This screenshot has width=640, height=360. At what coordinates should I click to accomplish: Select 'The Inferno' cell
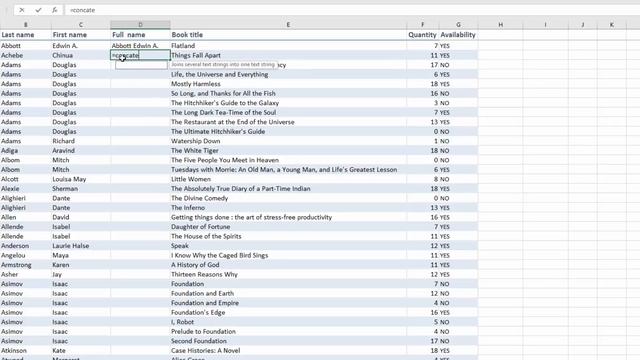tap(288, 208)
